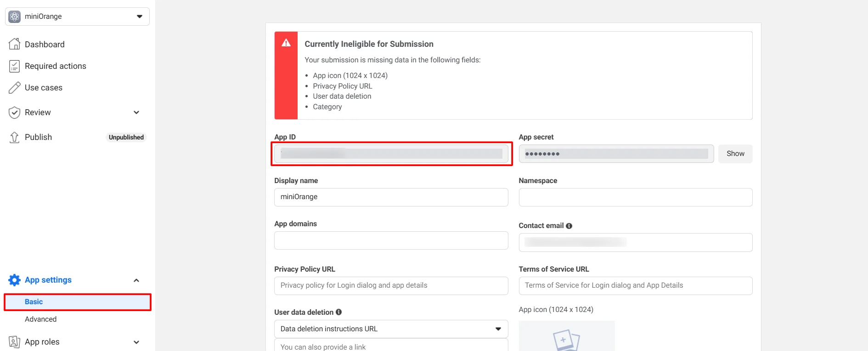
Task: Click the App settings gear icon
Action: [x=15, y=280]
